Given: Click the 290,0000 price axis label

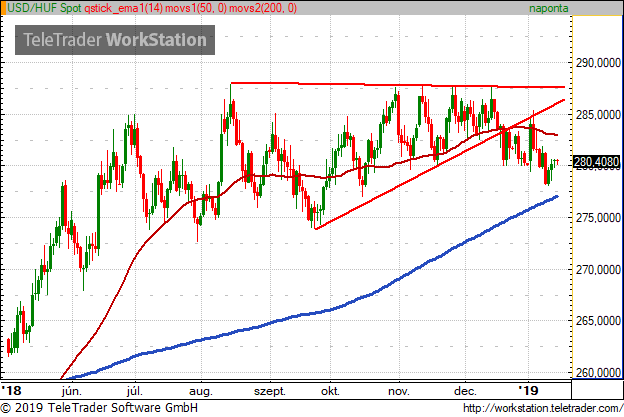Looking at the screenshot, I should [x=598, y=63].
